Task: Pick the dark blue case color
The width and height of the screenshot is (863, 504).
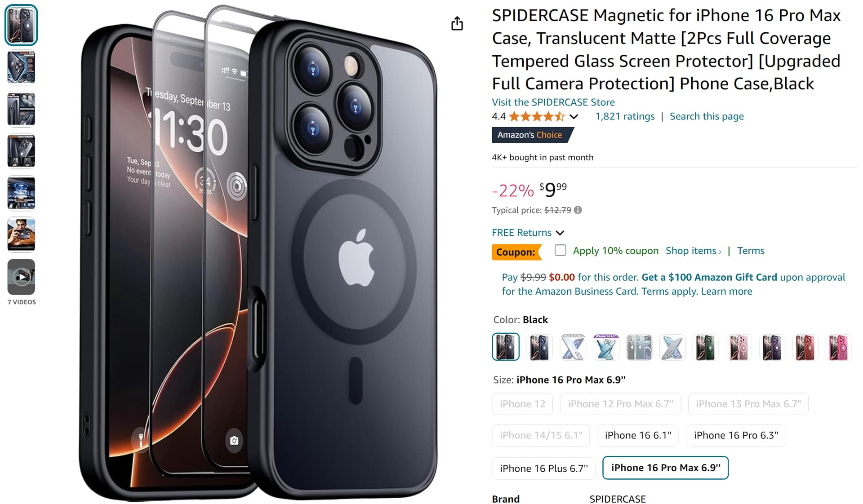Action: [539, 347]
